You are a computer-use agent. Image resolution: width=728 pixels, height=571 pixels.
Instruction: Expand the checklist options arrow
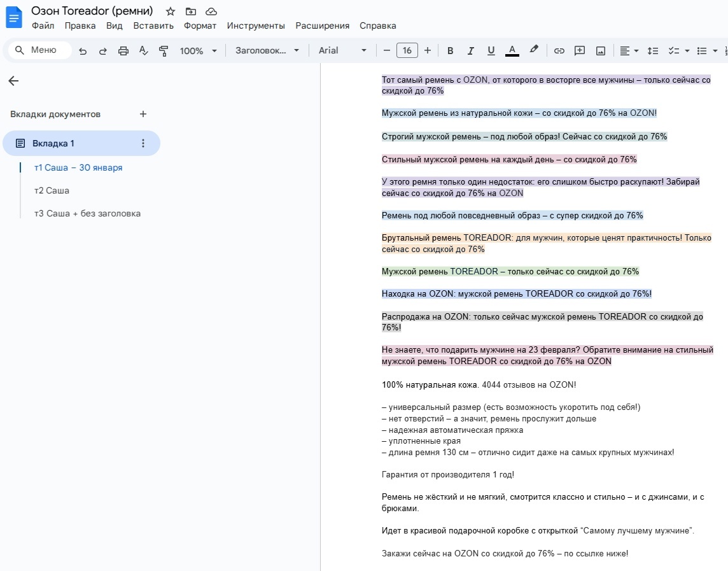click(687, 51)
